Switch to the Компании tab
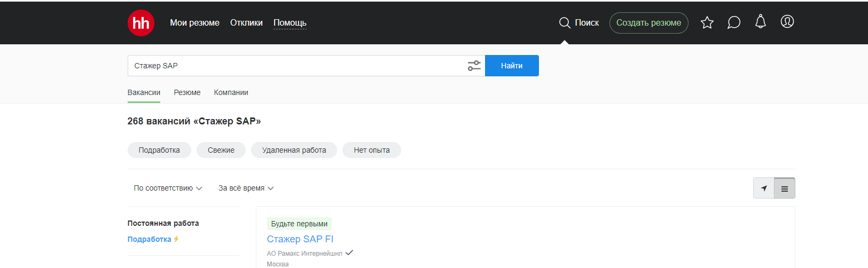Viewport: 868px width, 268px height. pos(231,92)
